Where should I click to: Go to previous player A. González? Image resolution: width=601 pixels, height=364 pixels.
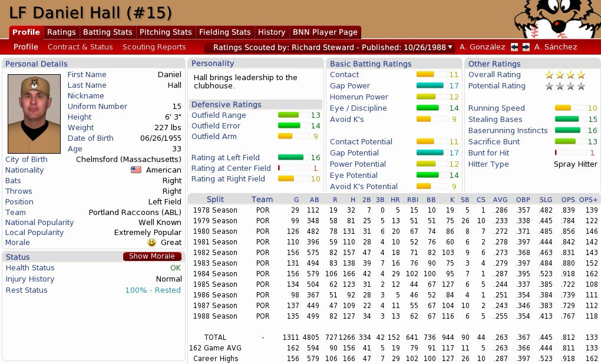(482, 47)
